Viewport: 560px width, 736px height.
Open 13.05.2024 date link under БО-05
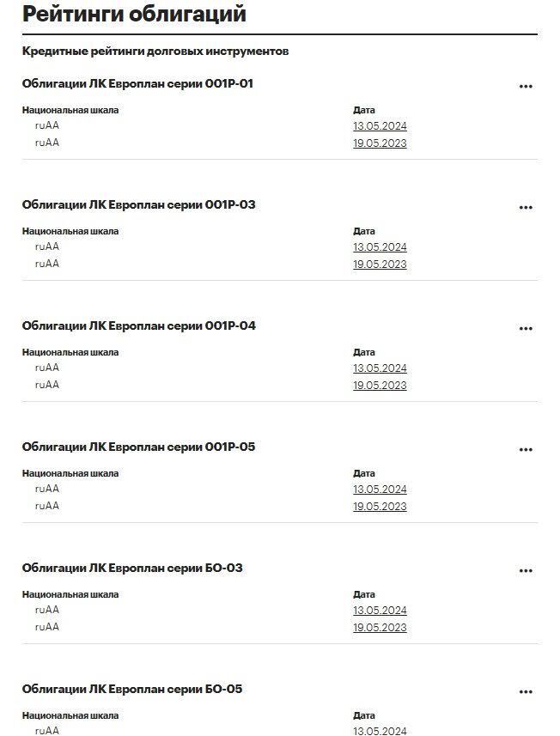[x=380, y=731]
